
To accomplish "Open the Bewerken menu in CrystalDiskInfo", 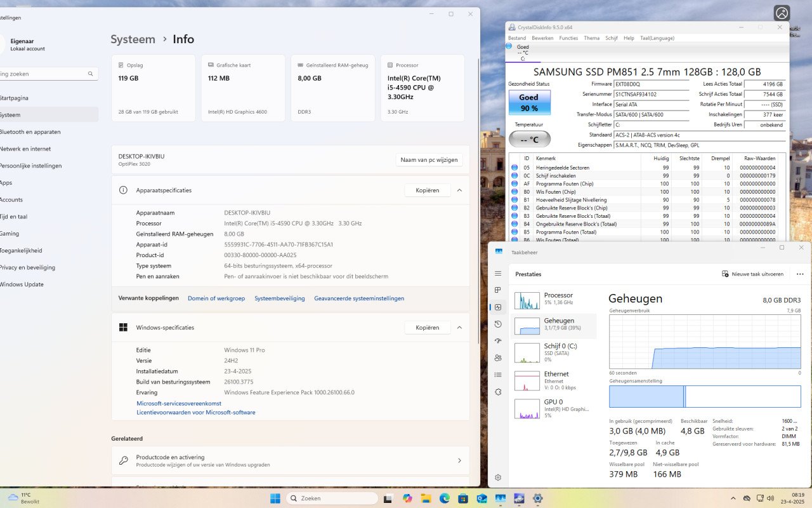I will 542,38.
